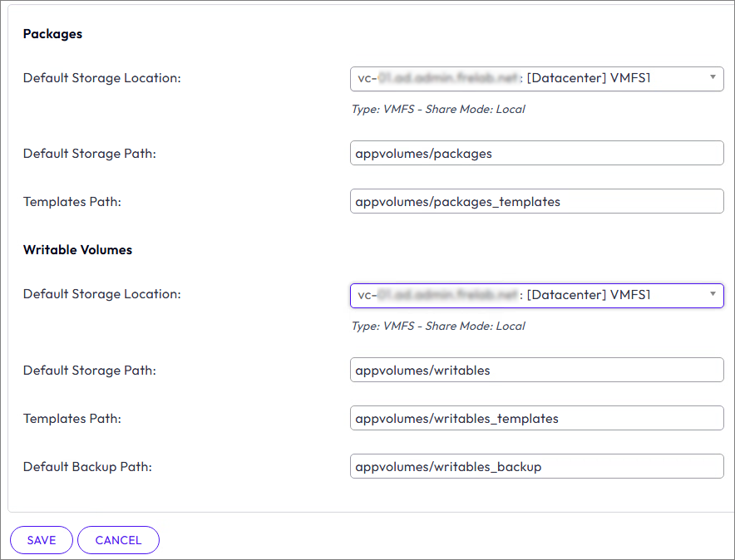Expand Writable Volumes Default Storage Location dropdown
Screen dimensions: 735x560
tap(536, 295)
